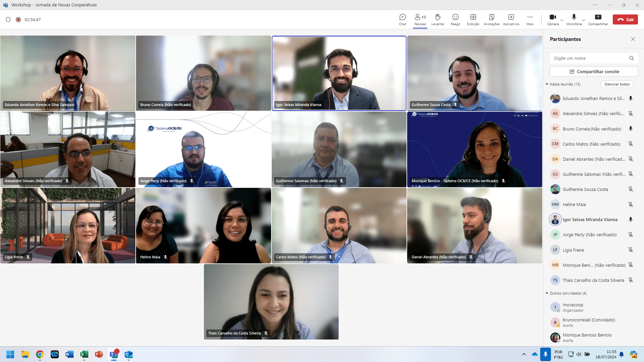Expand microphone options dropdown arrow
The width and height of the screenshot is (644, 362).
[584, 20]
